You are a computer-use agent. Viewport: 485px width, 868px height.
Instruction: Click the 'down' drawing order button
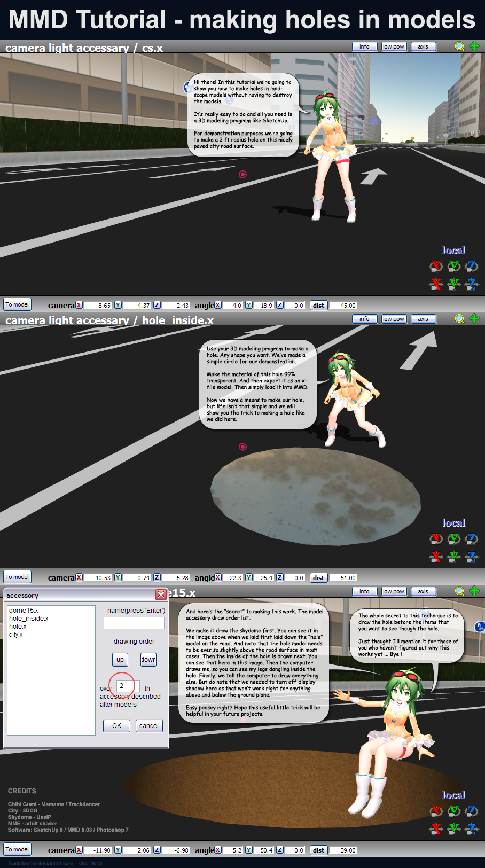[x=148, y=660]
